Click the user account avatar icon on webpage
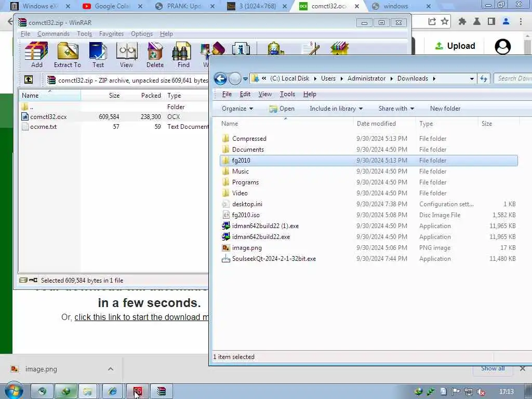The width and height of the screenshot is (532, 399). click(x=502, y=46)
